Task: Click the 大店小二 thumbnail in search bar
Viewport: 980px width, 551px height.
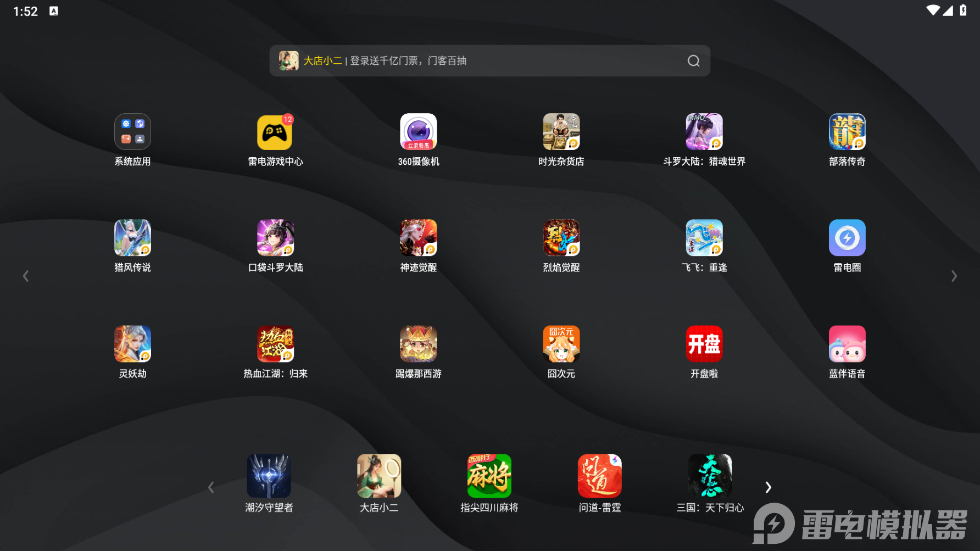Action: pos(288,61)
